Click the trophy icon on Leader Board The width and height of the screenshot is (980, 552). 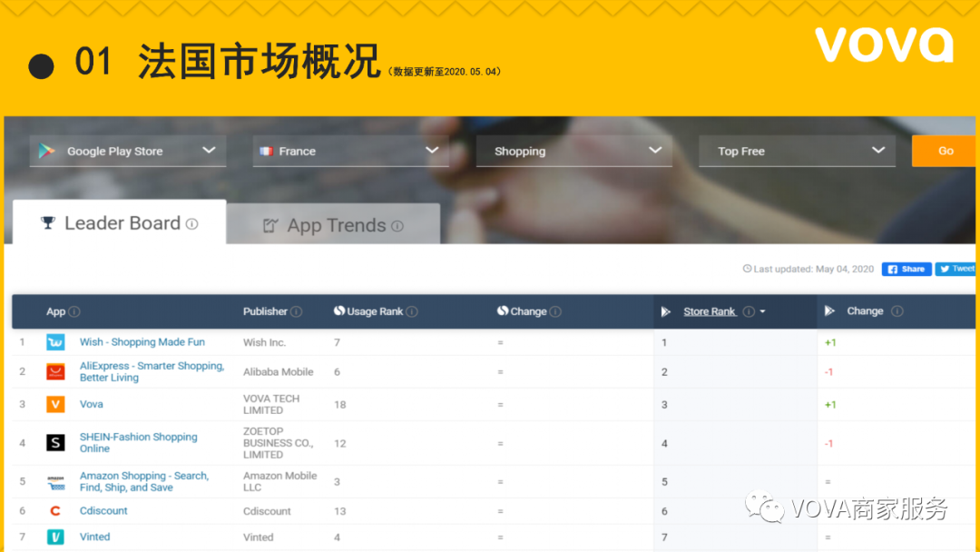(x=48, y=222)
